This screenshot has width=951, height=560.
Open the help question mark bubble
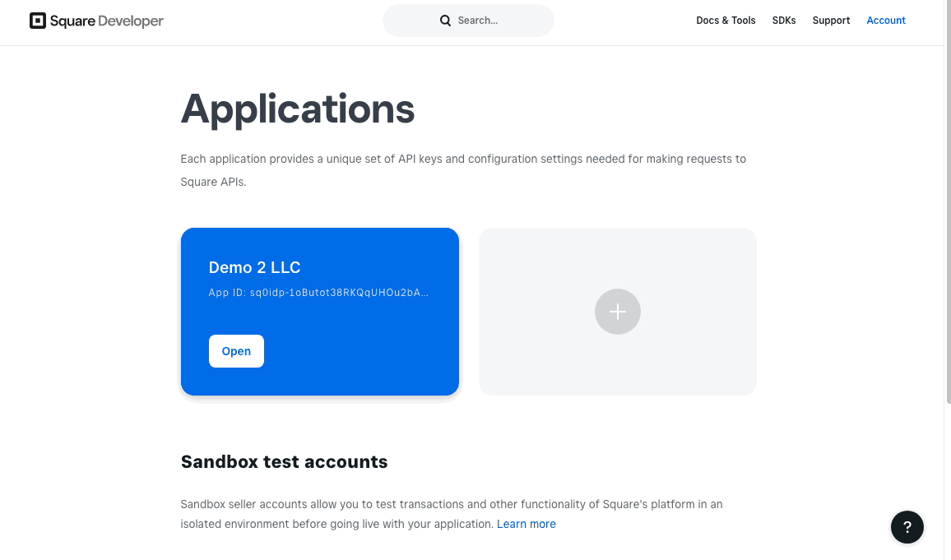pyautogui.click(x=907, y=526)
